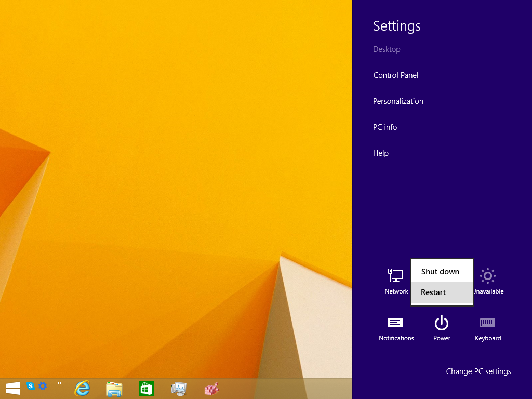Open Control Panel from Settings

(x=395, y=75)
